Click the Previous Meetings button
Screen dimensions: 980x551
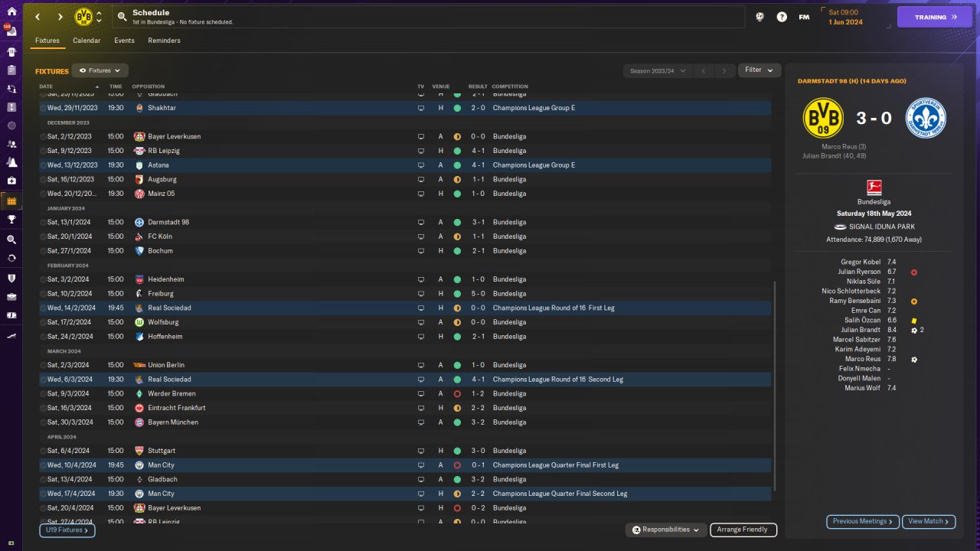coord(863,522)
